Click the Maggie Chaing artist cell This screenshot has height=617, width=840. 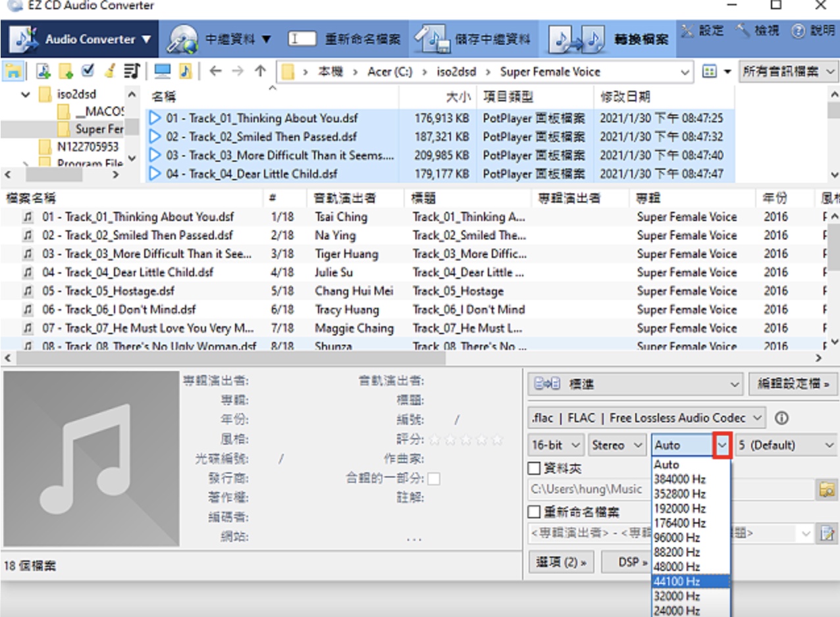(354, 328)
